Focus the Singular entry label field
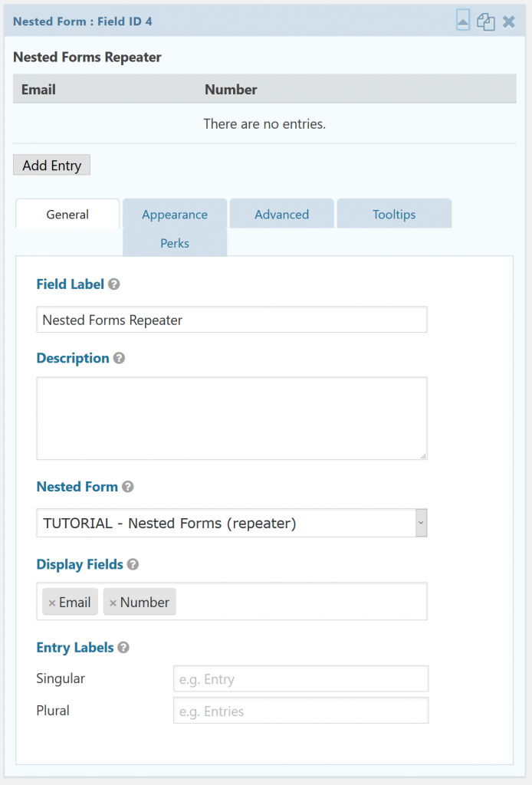The image size is (532, 785). [300, 679]
